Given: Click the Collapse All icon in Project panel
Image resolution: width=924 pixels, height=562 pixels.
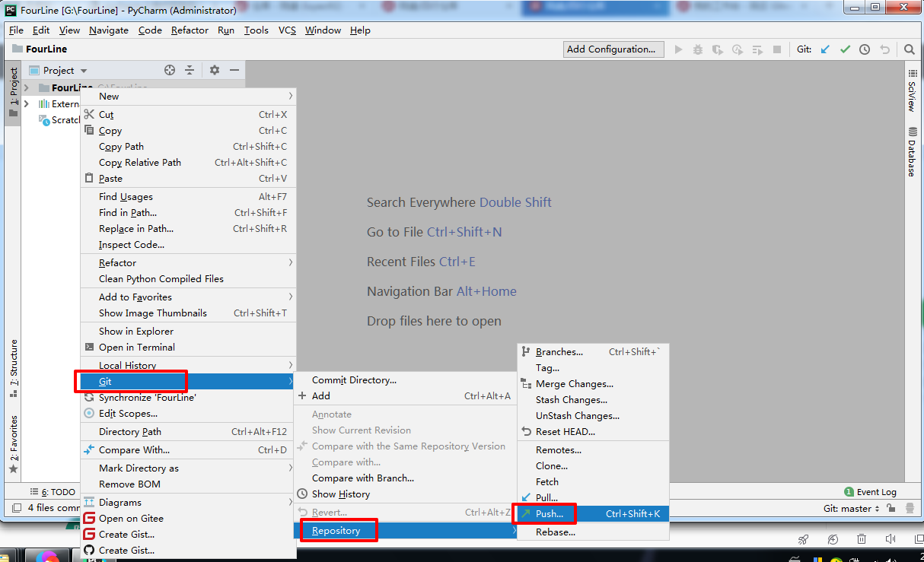Looking at the screenshot, I should click(190, 70).
